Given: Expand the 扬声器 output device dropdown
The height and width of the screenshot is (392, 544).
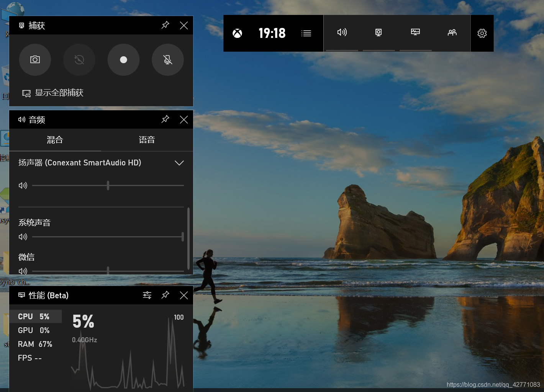Looking at the screenshot, I should point(179,163).
